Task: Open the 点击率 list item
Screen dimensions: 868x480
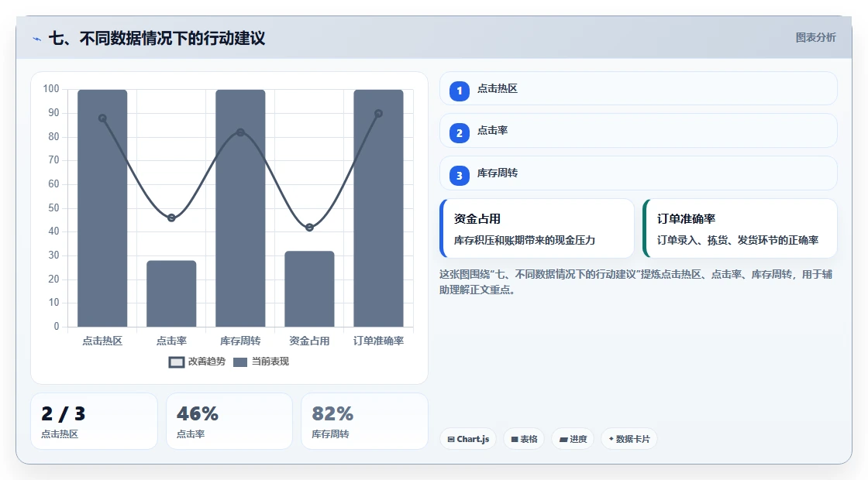Action: (x=639, y=131)
